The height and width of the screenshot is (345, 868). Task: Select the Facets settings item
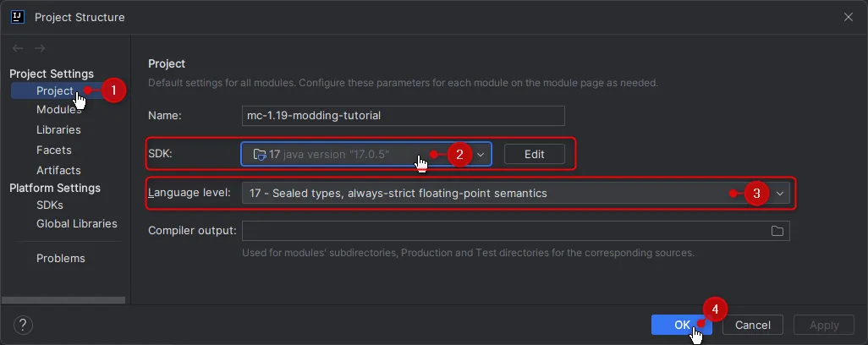tap(53, 150)
